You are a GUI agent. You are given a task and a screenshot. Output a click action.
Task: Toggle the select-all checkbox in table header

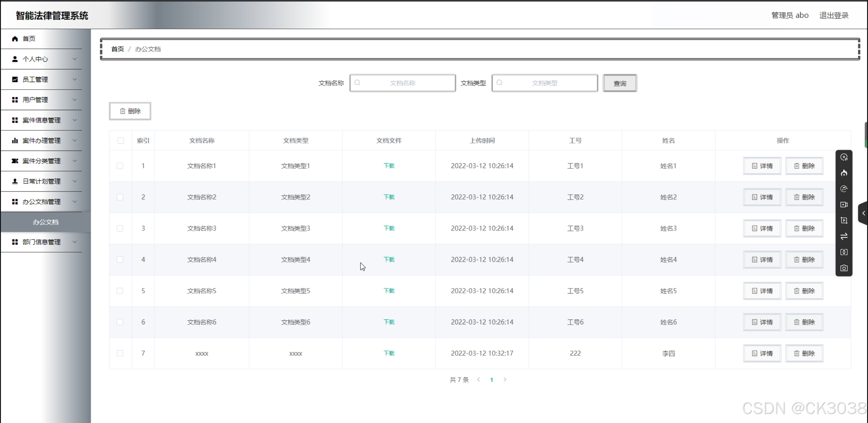pyautogui.click(x=121, y=141)
